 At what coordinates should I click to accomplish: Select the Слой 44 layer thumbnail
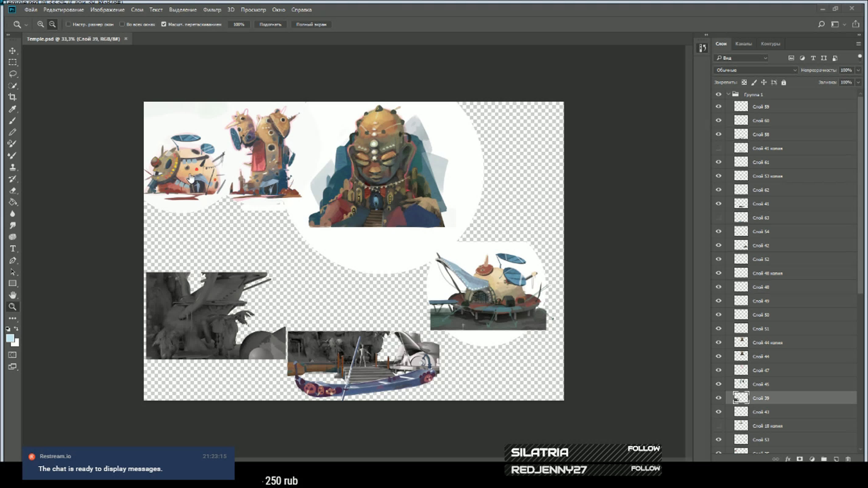(x=741, y=356)
